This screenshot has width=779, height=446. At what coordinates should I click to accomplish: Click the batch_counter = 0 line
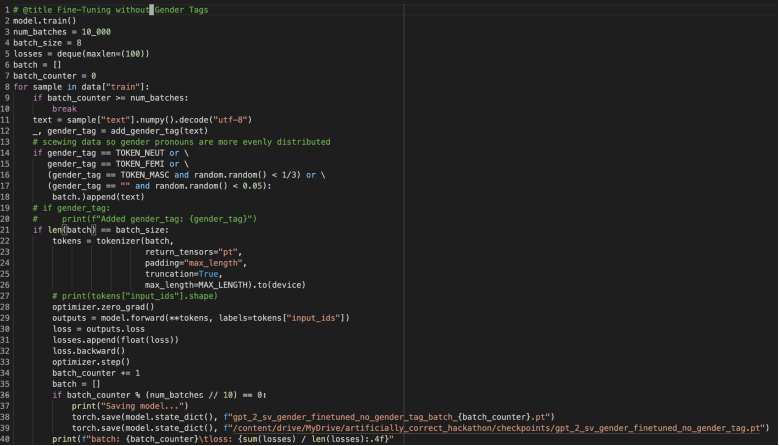pyautogui.click(x=54, y=75)
